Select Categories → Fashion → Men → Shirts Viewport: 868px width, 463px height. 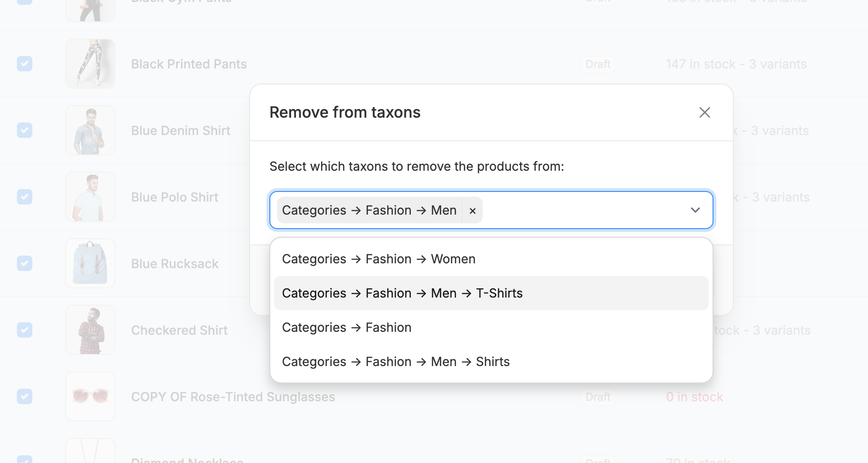tap(396, 362)
